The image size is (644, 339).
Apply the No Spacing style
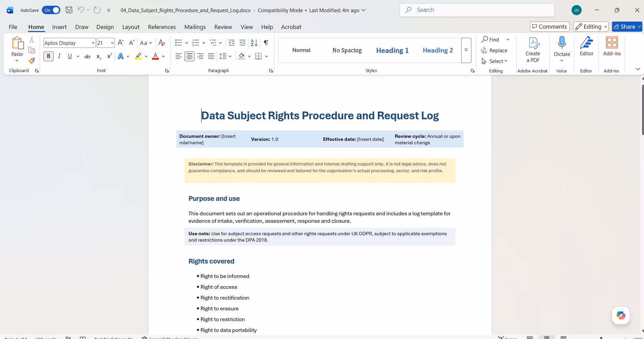pyautogui.click(x=347, y=50)
